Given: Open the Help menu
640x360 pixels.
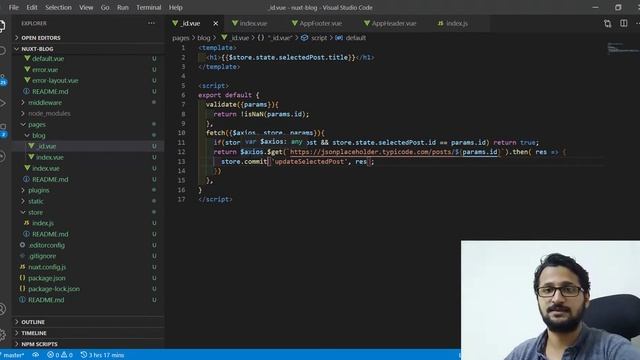Looking at the screenshot, I should pos(176,7).
